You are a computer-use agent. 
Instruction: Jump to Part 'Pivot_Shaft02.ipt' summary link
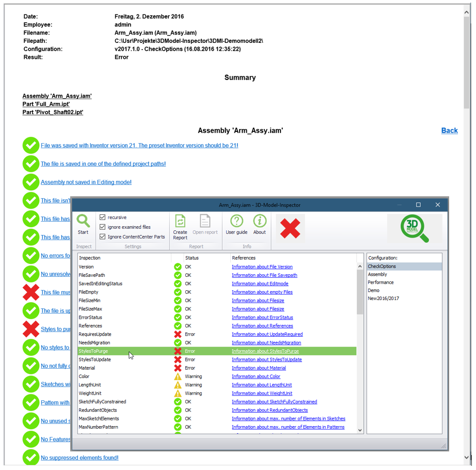point(53,113)
